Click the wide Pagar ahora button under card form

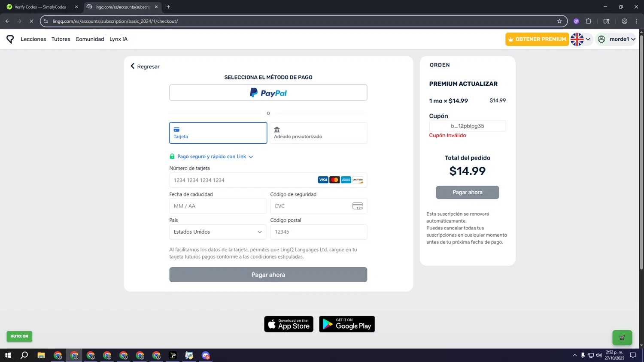268,275
